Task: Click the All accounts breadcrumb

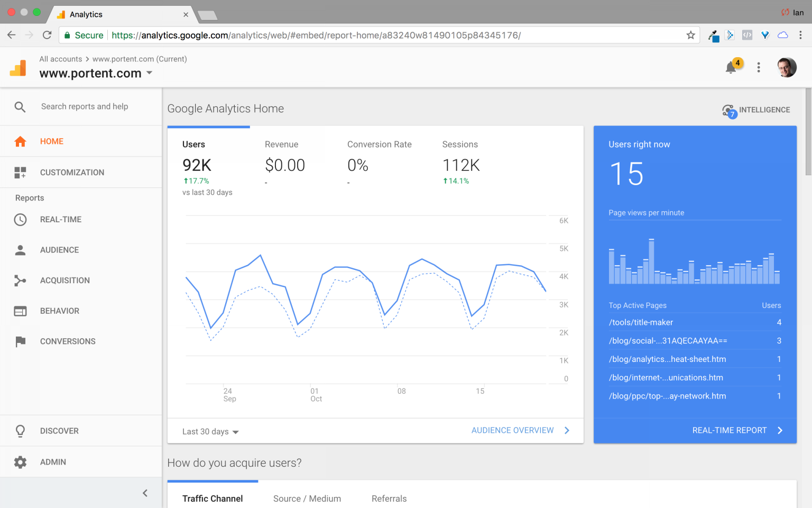Action: coord(61,59)
